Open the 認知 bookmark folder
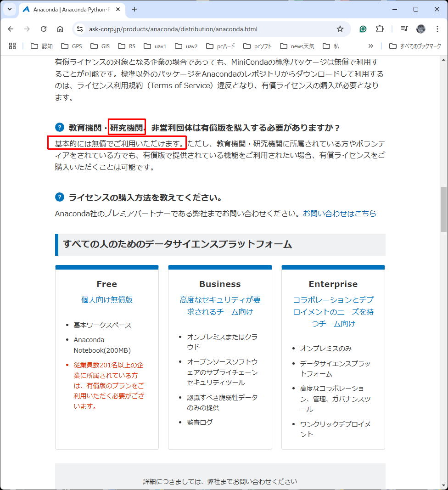This screenshot has width=448, height=490. [x=42, y=46]
